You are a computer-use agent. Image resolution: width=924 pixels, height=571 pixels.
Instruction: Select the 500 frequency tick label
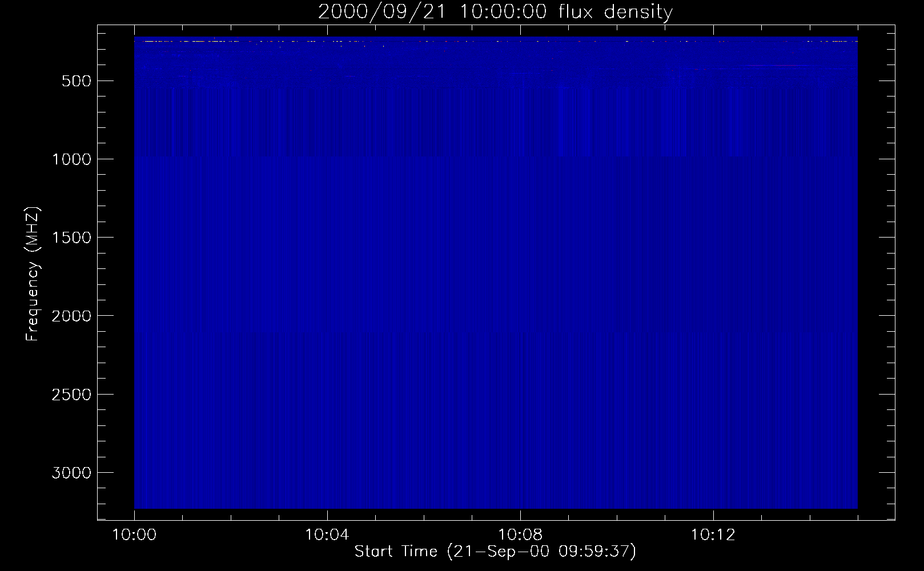coord(77,81)
